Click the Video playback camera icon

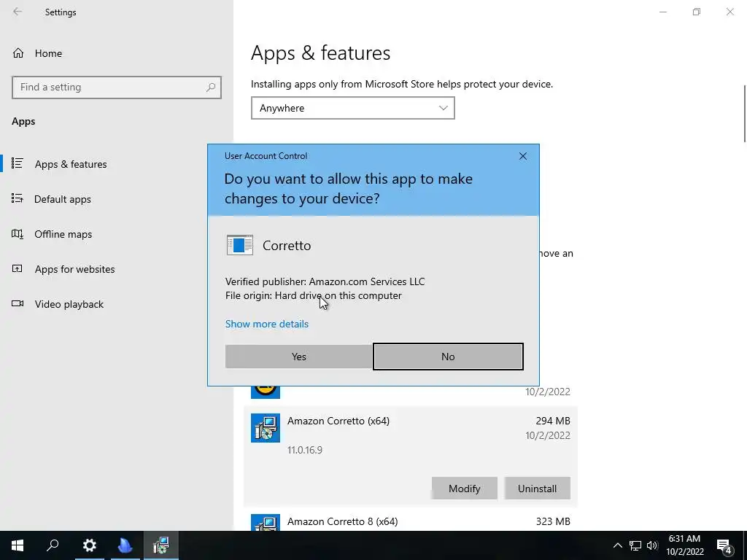pos(18,303)
